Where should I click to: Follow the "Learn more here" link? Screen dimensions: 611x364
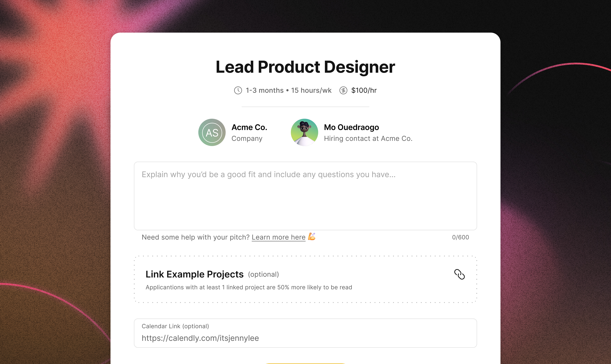tap(279, 237)
